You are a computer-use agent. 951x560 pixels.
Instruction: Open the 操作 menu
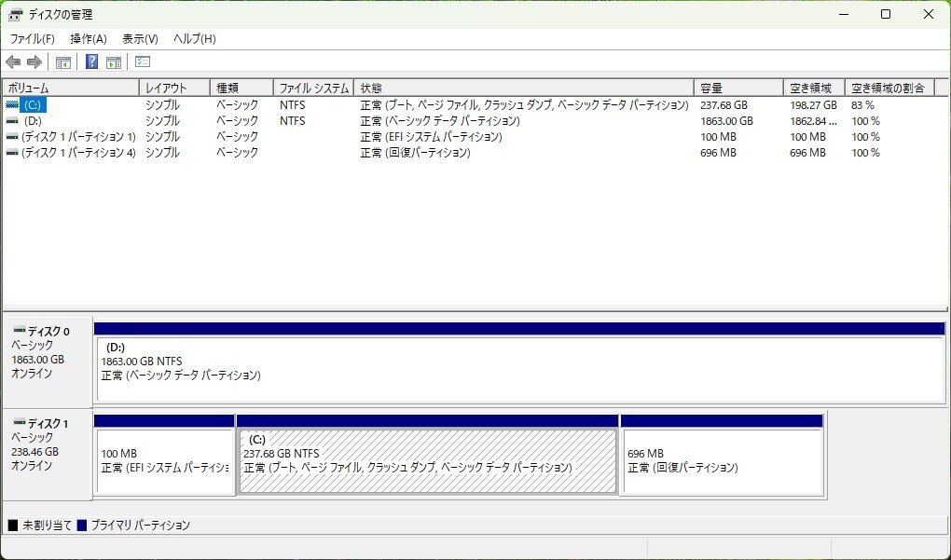coord(90,38)
